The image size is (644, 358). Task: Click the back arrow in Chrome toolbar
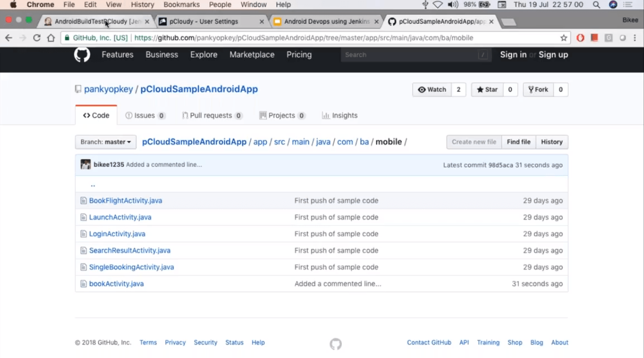(8, 38)
